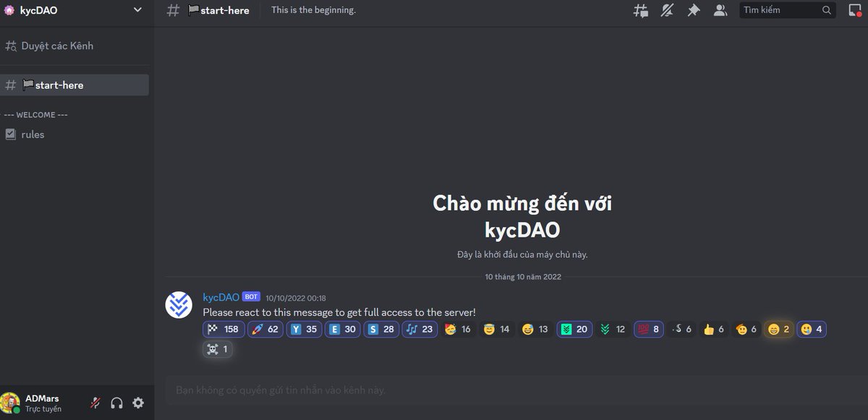Click the kycDAO bot avatar thumbnail
868x420 pixels.
click(x=179, y=305)
